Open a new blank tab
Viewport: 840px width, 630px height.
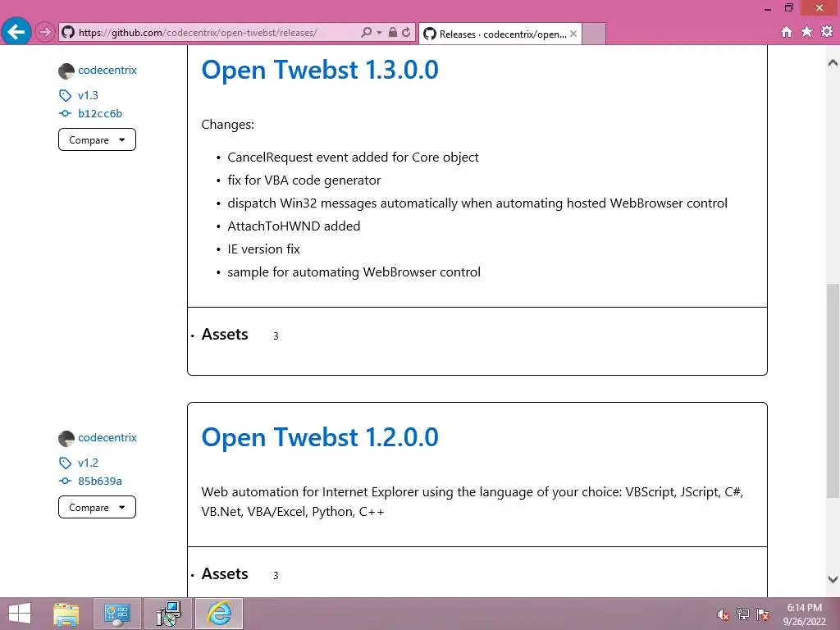[x=594, y=34]
